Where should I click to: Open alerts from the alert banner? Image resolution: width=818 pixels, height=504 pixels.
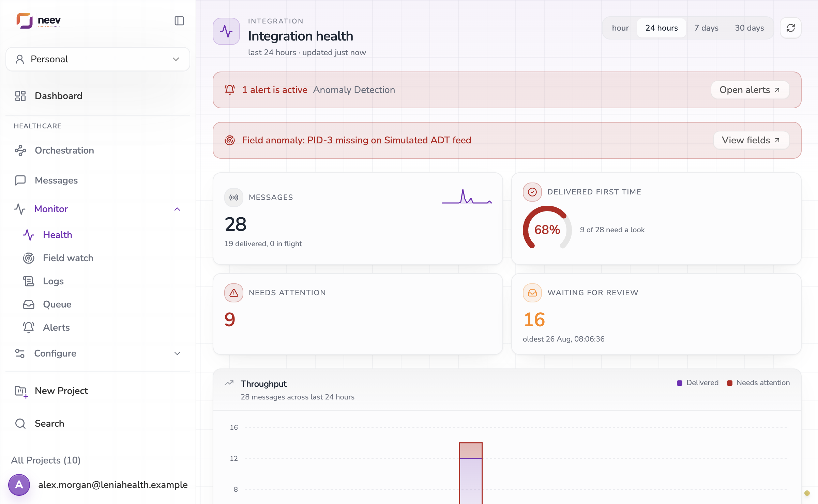750,90
